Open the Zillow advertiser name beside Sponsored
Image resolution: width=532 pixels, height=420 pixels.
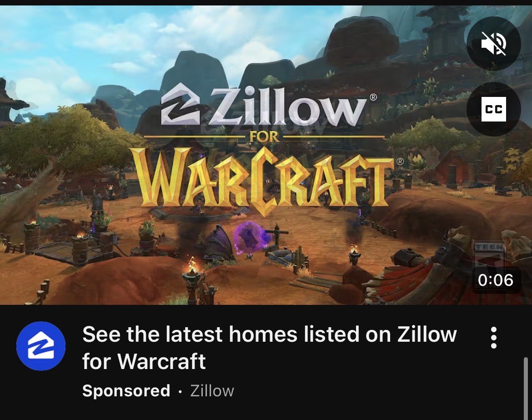coord(212,391)
